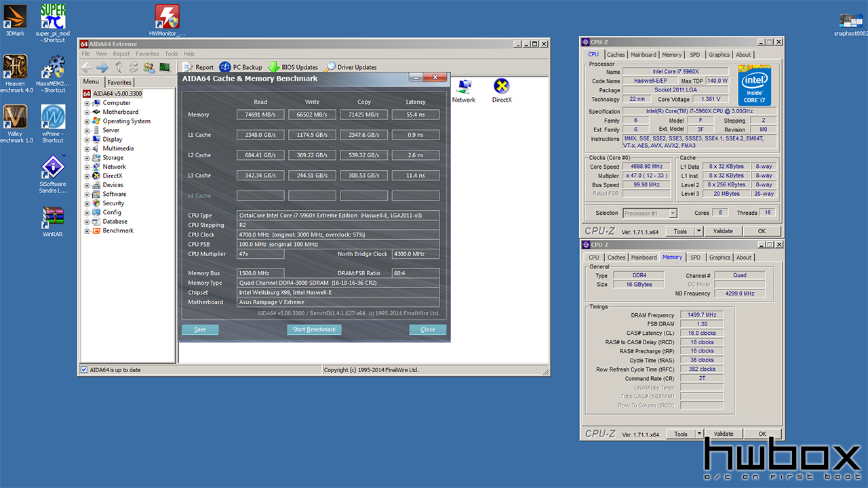
Task: Switch to SPD tab in lower CPU-Z window
Action: point(695,258)
